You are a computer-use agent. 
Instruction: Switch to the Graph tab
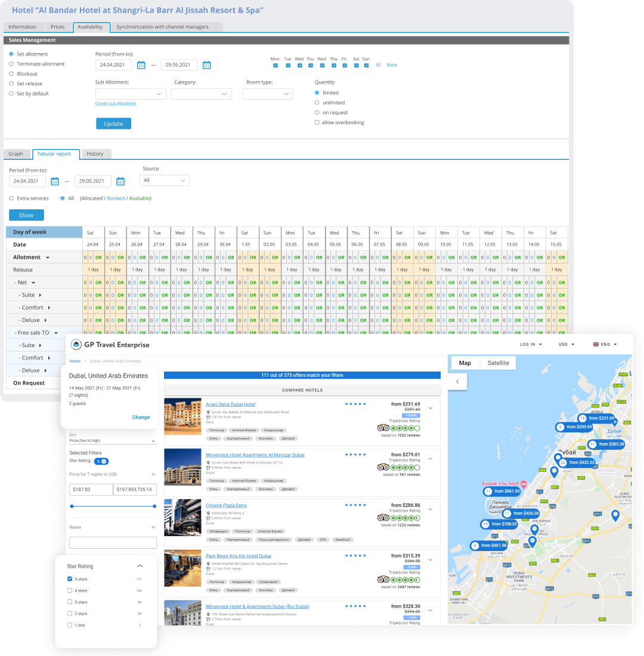coord(16,154)
